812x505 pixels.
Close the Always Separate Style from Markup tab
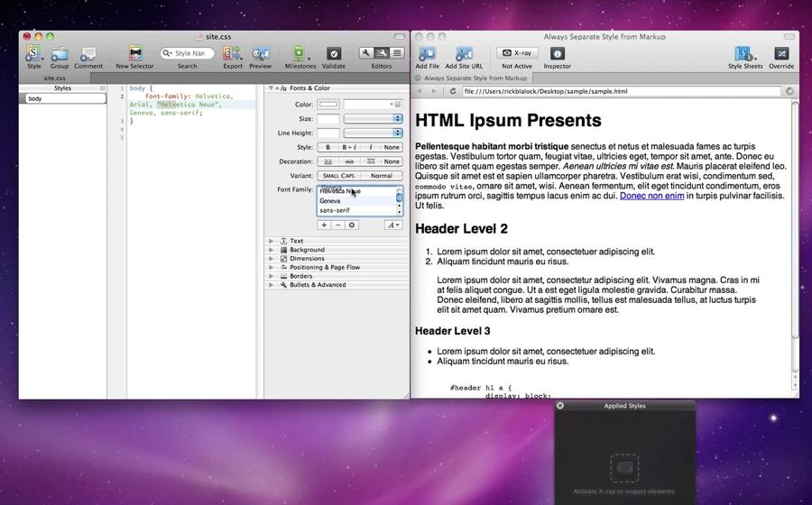click(x=418, y=78)
